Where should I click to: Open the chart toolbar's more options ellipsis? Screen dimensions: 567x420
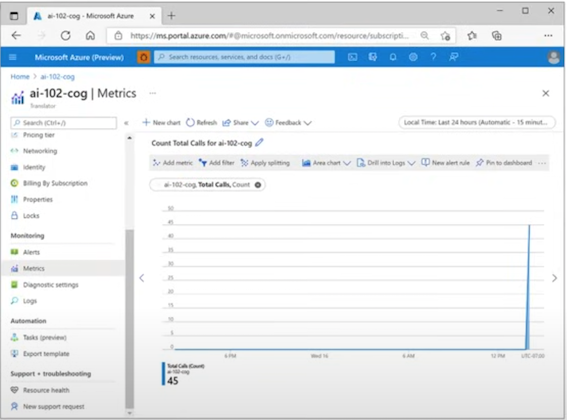tap(542, 163)
